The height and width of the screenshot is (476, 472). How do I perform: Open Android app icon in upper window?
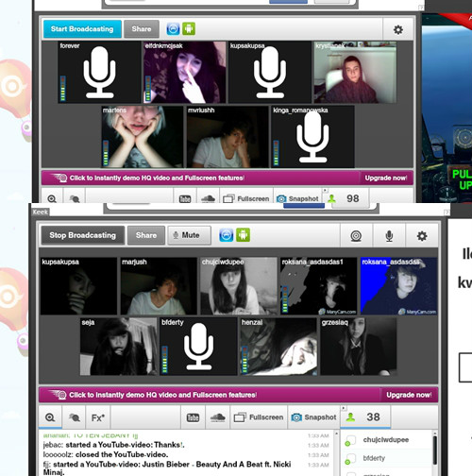(189, 29)
